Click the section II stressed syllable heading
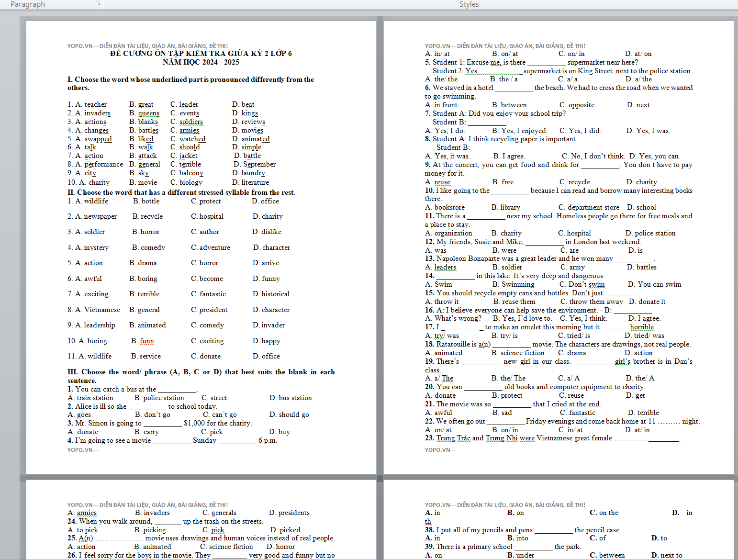 coord(181,192)
